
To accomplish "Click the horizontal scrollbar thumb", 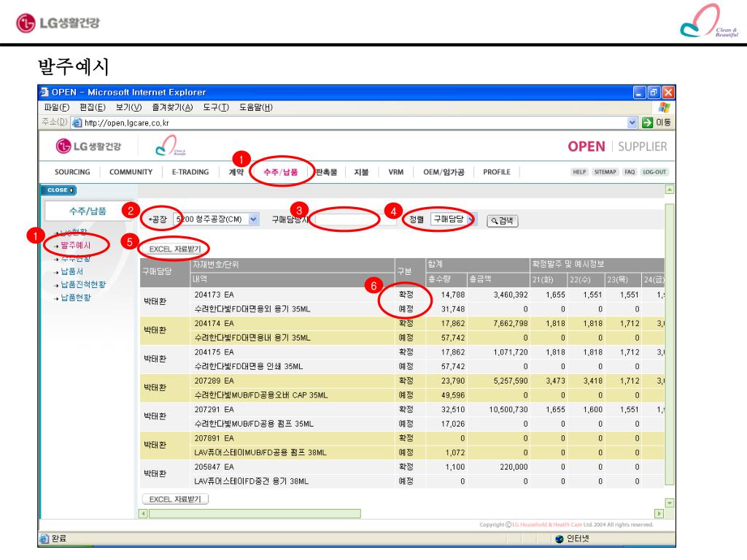I will coord(255,514).
